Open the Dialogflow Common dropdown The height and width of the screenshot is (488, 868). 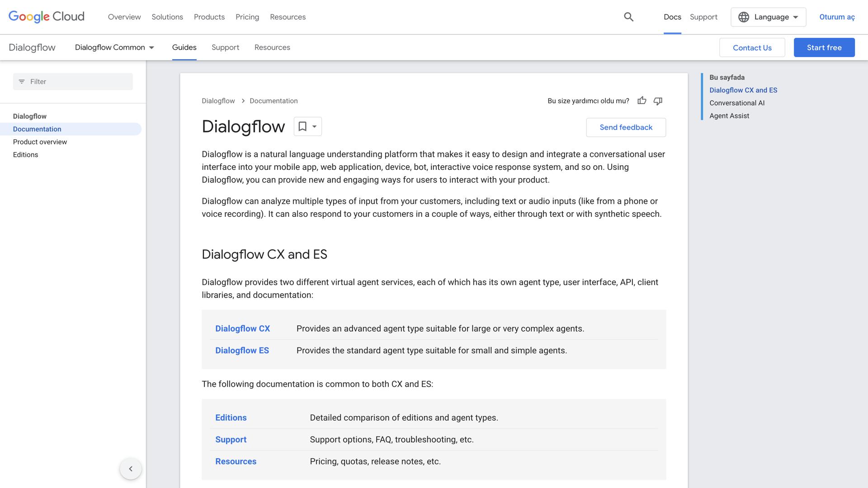114,47
